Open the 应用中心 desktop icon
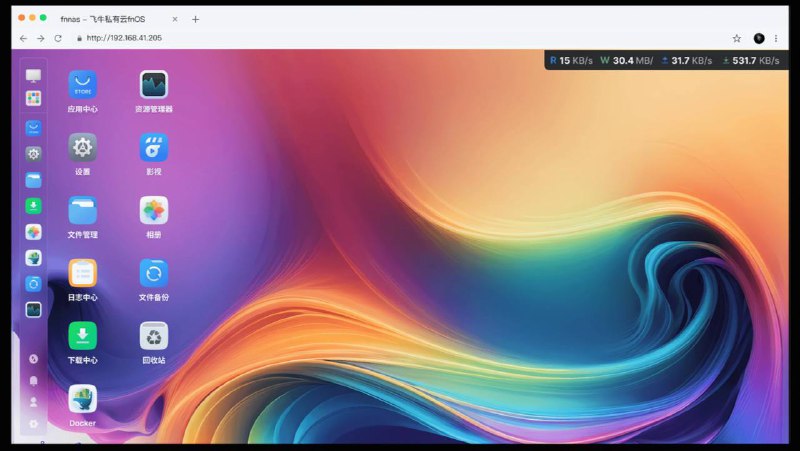 pos(83,85)
